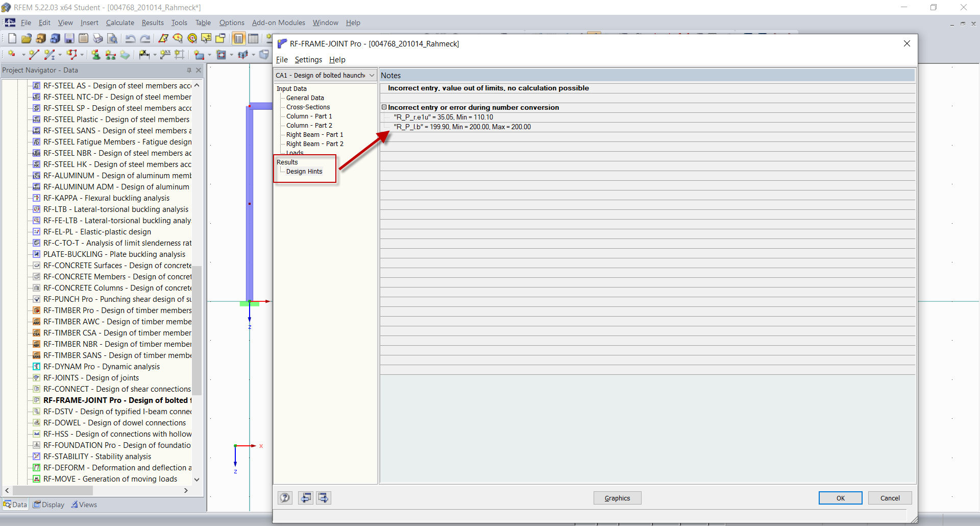The height and width of the screenshot is (526, 980).
Task: Collapse the incorrect entry error group
Action: [384, 107]
